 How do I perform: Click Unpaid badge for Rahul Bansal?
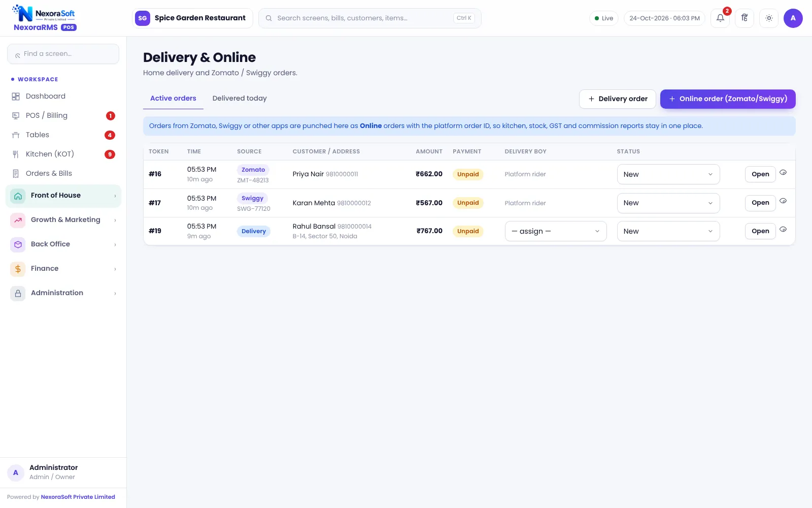tap(468, 231)
